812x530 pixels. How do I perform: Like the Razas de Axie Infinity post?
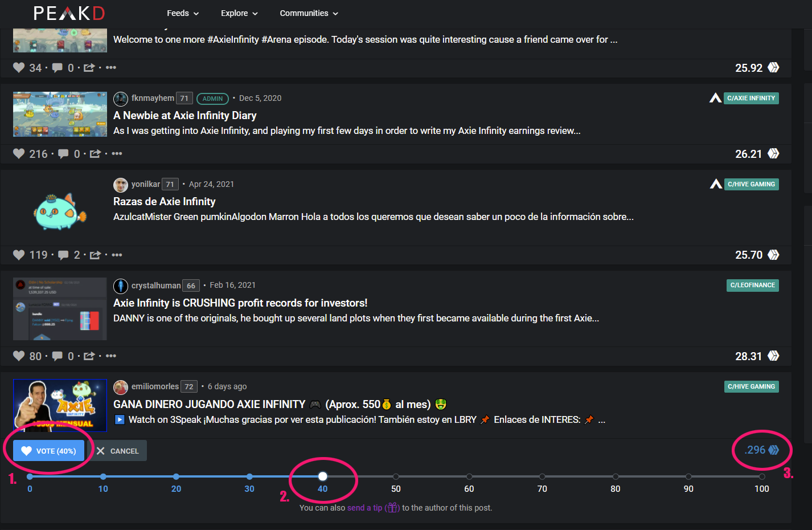tap(19, 255)
